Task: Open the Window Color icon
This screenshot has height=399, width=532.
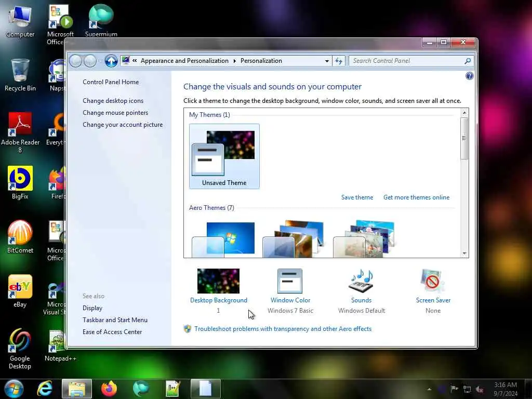Action: click(x=289, y=281)
